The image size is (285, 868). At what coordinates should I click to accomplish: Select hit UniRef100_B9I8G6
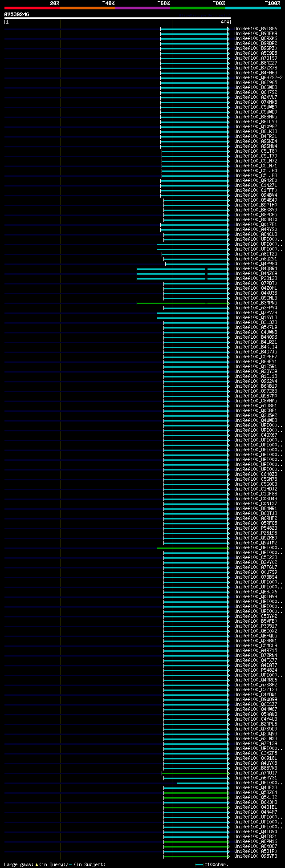point(256,28)
